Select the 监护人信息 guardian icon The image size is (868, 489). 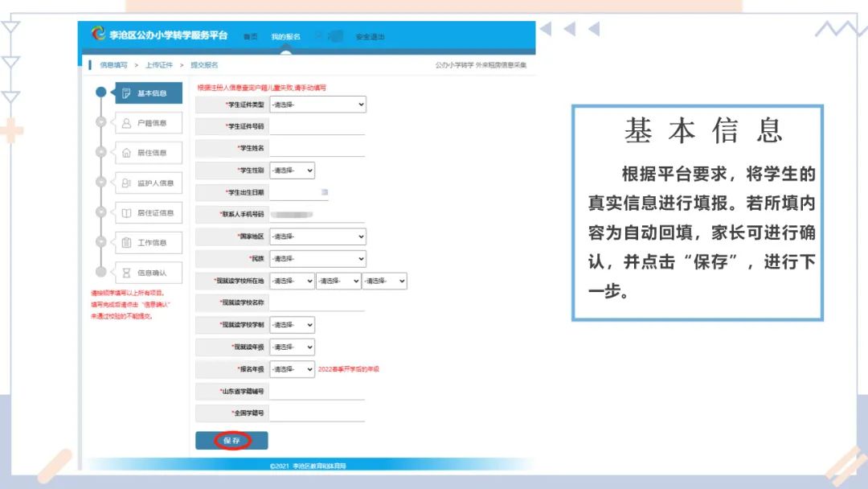coord(125,182)
